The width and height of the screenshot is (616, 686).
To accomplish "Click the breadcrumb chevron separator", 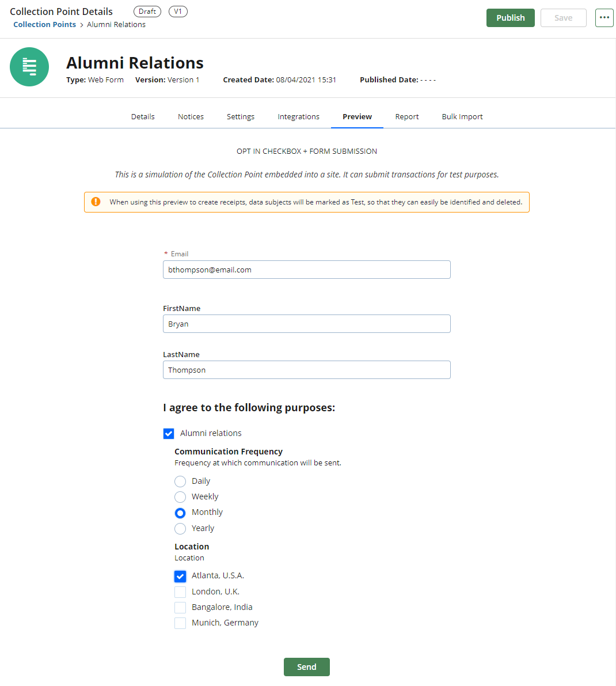I will [81, 25].
